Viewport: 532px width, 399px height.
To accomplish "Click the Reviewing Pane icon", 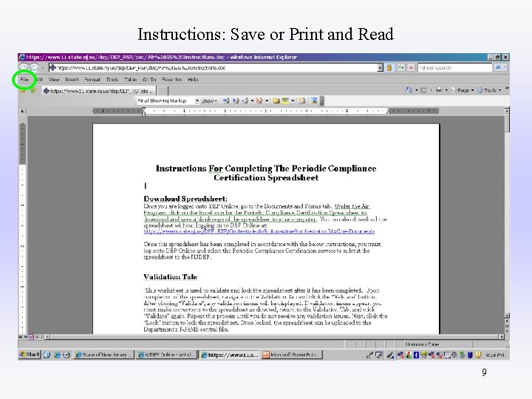I will coord(314,100).
